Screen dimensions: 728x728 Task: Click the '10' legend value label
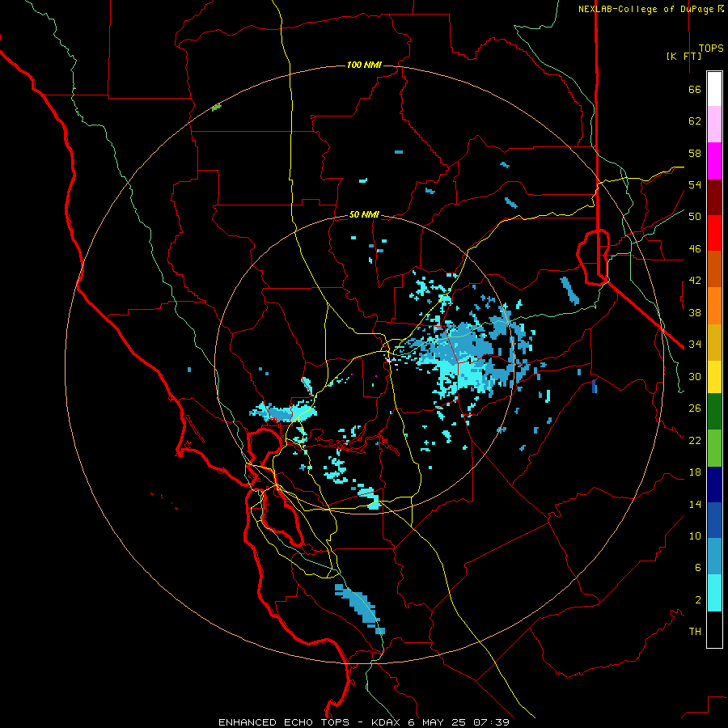click(695, 536)
